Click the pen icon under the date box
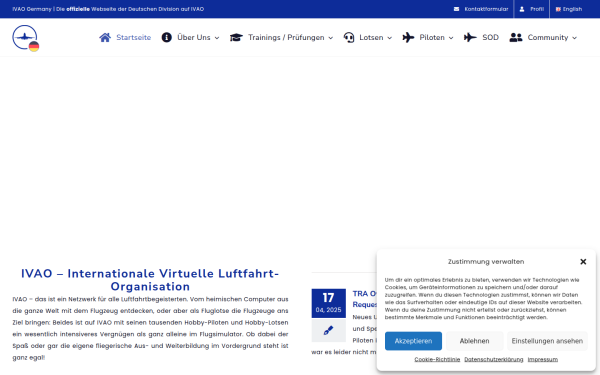The width and height of the screenshot is (600, 375). pyautogui.click(x=328, y=330)
